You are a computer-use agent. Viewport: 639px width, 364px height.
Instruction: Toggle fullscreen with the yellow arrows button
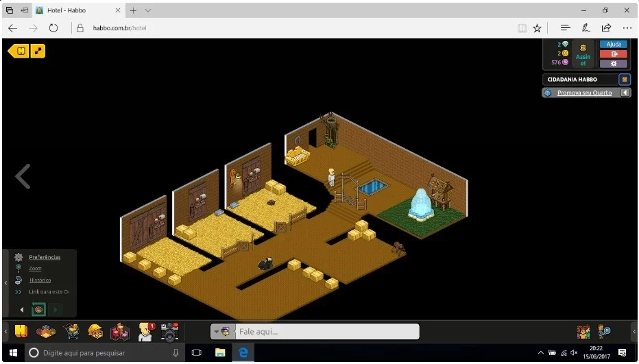(x=38, y=51)
